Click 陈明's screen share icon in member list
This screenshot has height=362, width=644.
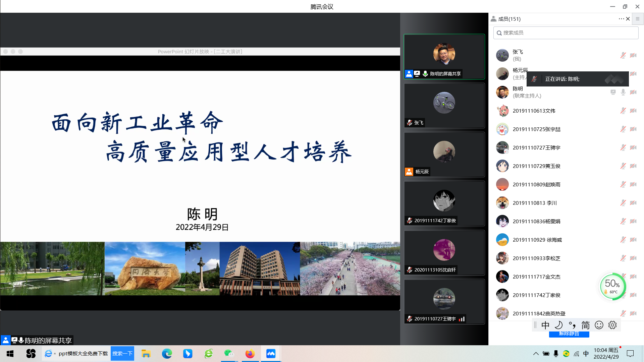click(x=613, y=92)
